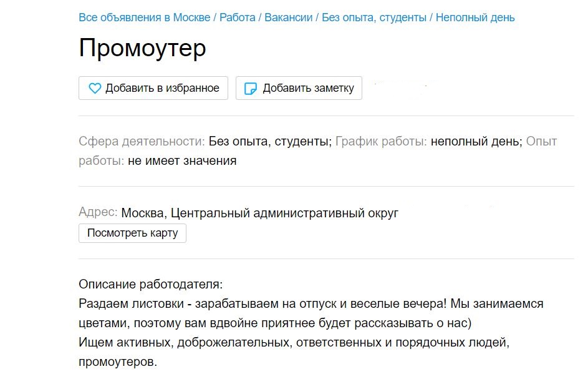
Task: Open the Неполный день breadcrumb link
Action: [478, 17]
